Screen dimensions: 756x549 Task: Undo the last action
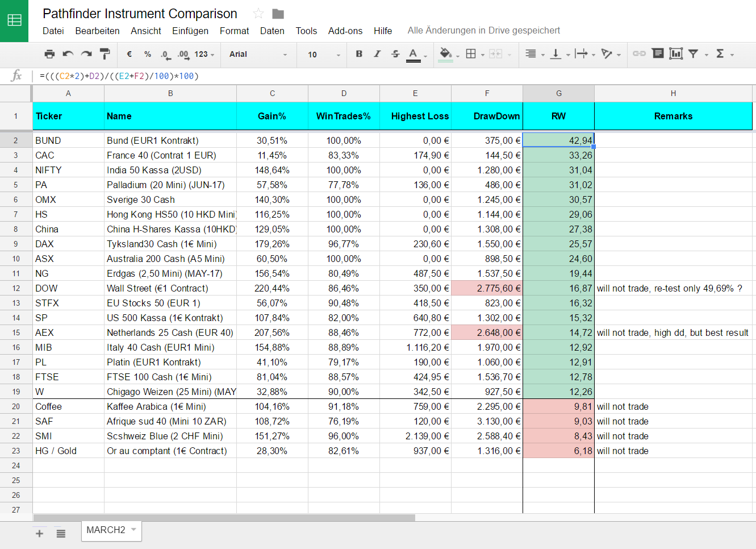pos(68,54)
